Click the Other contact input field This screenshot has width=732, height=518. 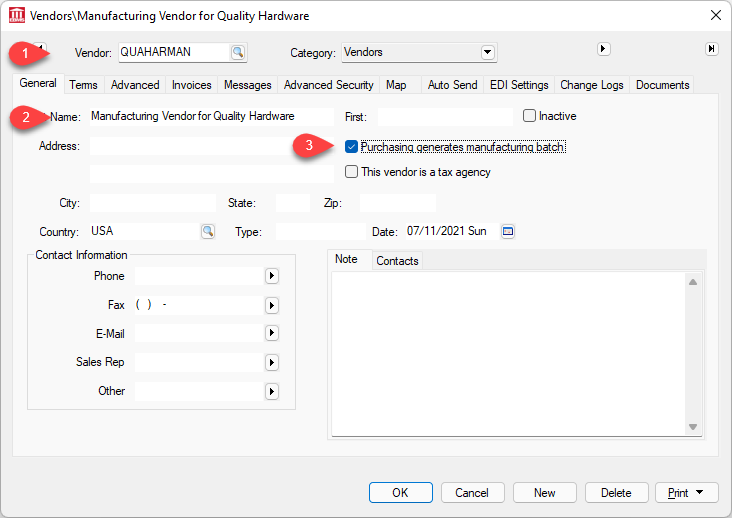pos(199,391)
